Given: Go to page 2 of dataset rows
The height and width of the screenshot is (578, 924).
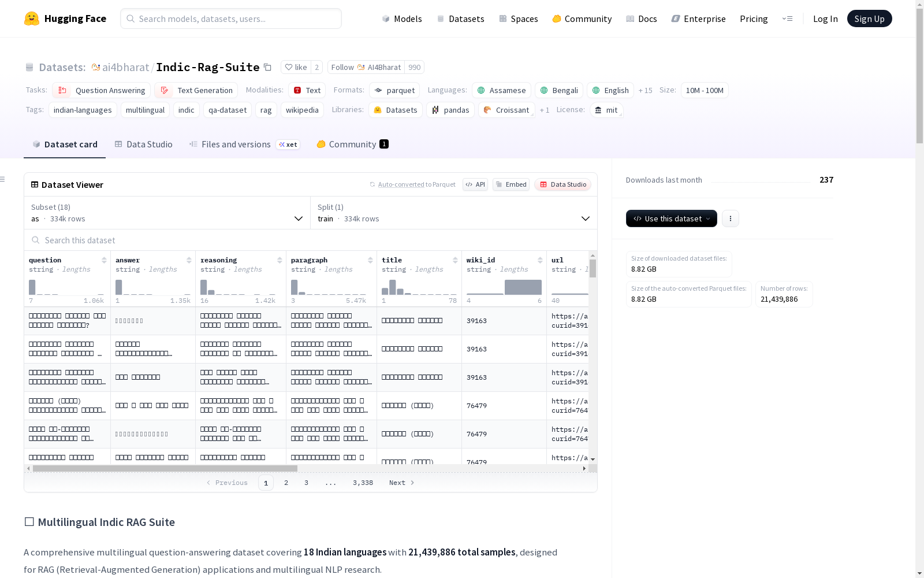Looking at the screenshot, I should (286, 483).
